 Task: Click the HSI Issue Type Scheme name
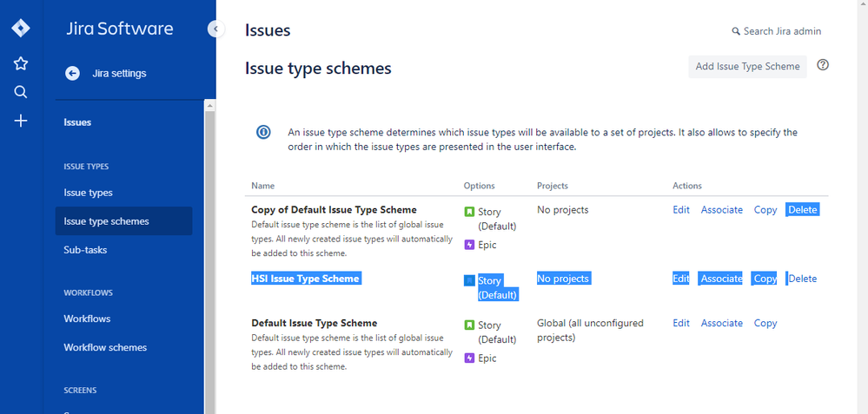(306, 279)
